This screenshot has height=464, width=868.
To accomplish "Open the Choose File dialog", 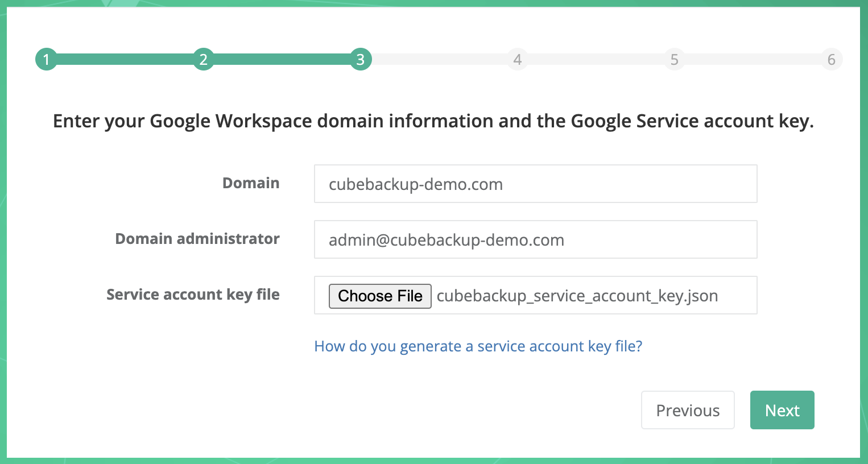I will (x=380, y=296).
